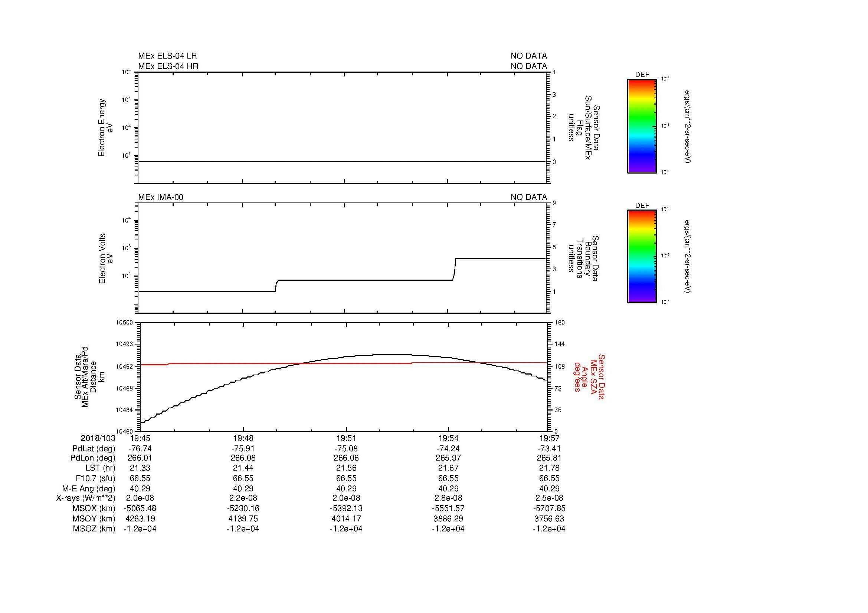Screen dimensions: 868x613
Task: Click the 19:57 time tick label
Action: (549, 438)
